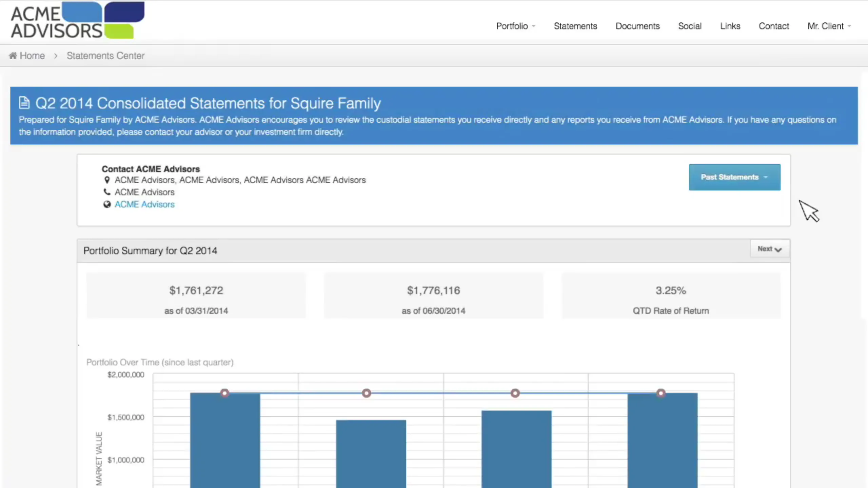Open the Documents menu item
The width and height of the screenshot is (868, 488).
638,26
